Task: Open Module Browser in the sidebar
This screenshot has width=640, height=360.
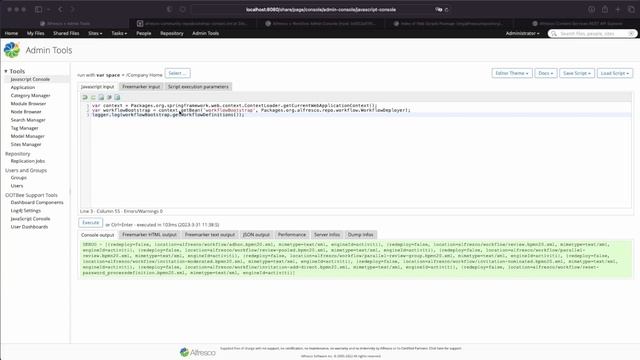Action: 28,104
